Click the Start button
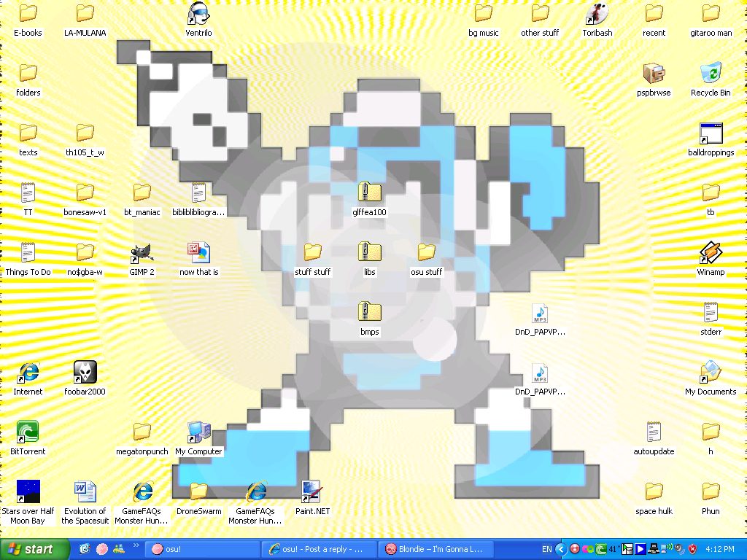747x560 pixels. tap(34, 549)
